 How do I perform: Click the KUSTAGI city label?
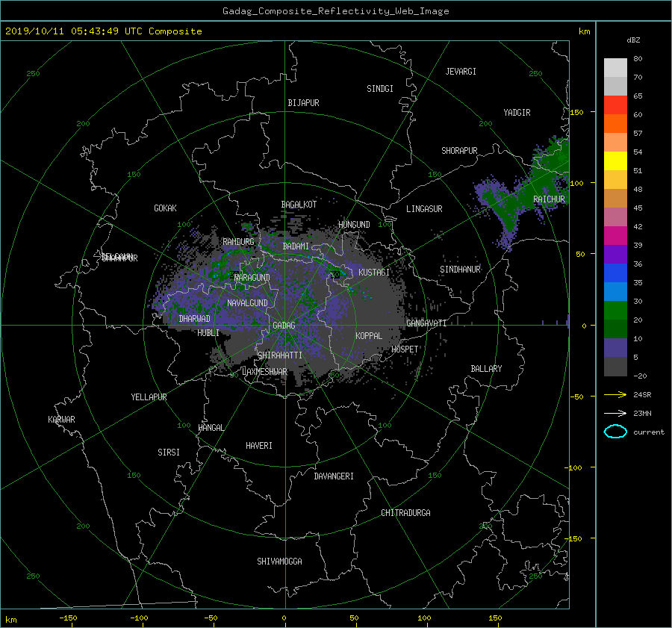click(374, 273)
